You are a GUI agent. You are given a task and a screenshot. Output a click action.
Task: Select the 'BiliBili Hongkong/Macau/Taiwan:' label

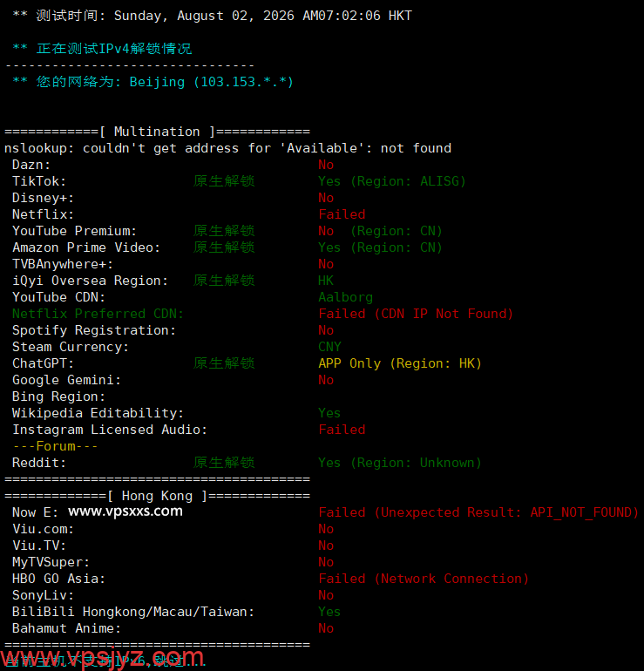pos(133,612)
